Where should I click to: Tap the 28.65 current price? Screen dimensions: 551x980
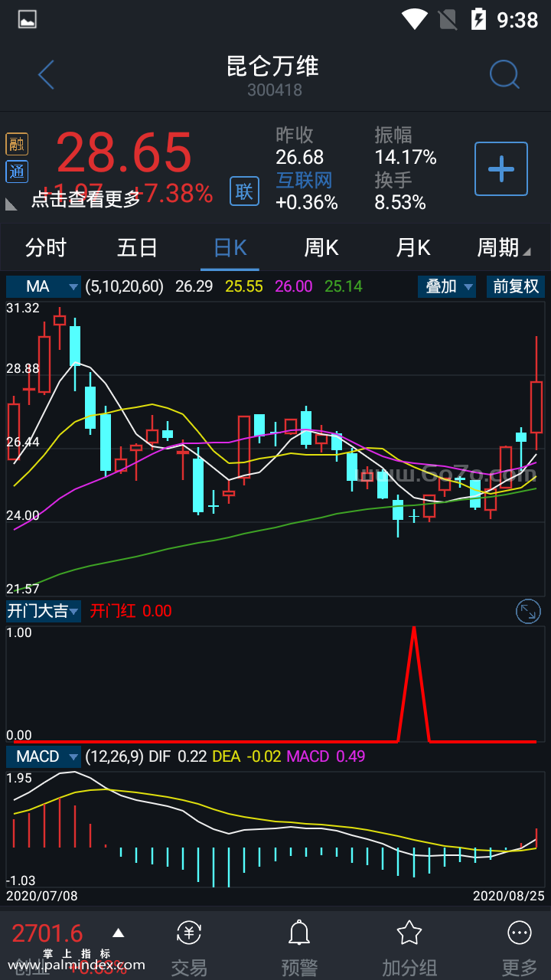tap(124, 152)
